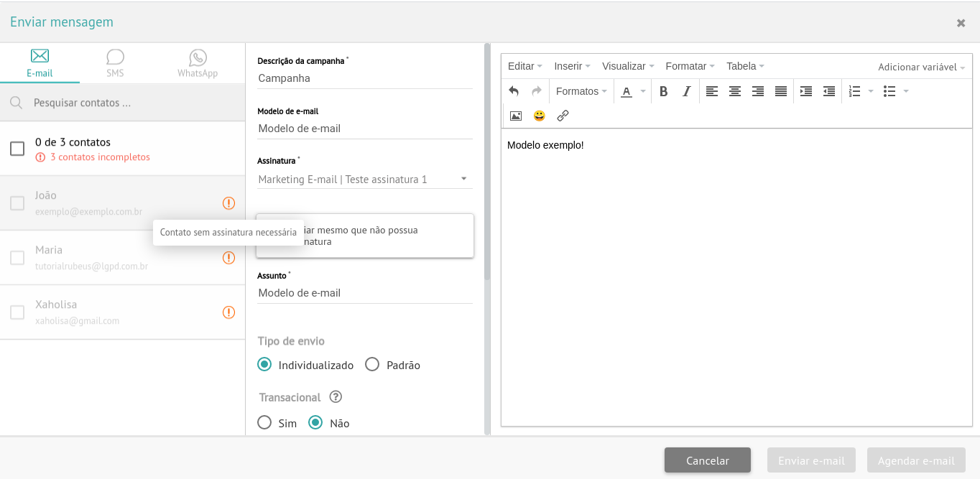This screenshot has width=980, height=479.
Task: Open the Formatos dropdown
Action: tap(581, 91)
